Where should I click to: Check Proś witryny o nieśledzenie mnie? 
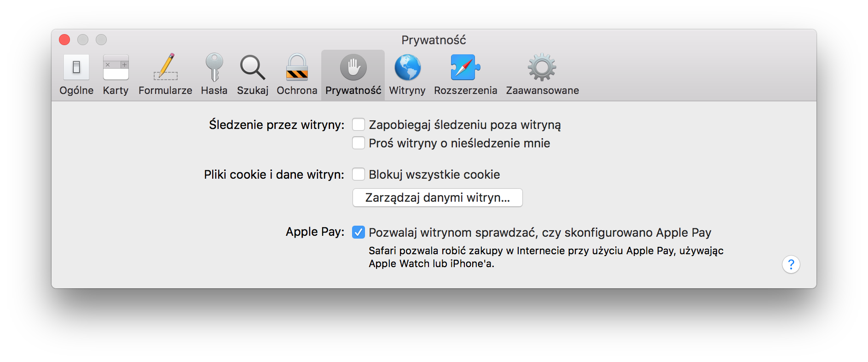tap(359, 143)
